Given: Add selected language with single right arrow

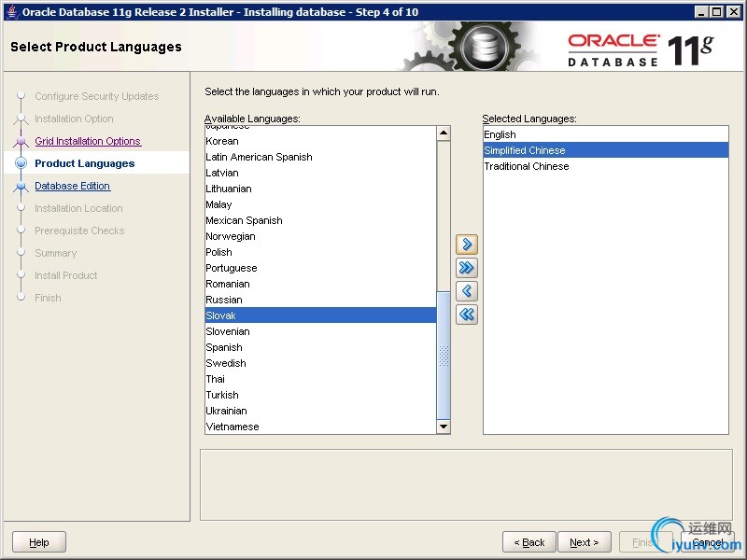Looking at the screenshot, I should click(x=466, y=245).
